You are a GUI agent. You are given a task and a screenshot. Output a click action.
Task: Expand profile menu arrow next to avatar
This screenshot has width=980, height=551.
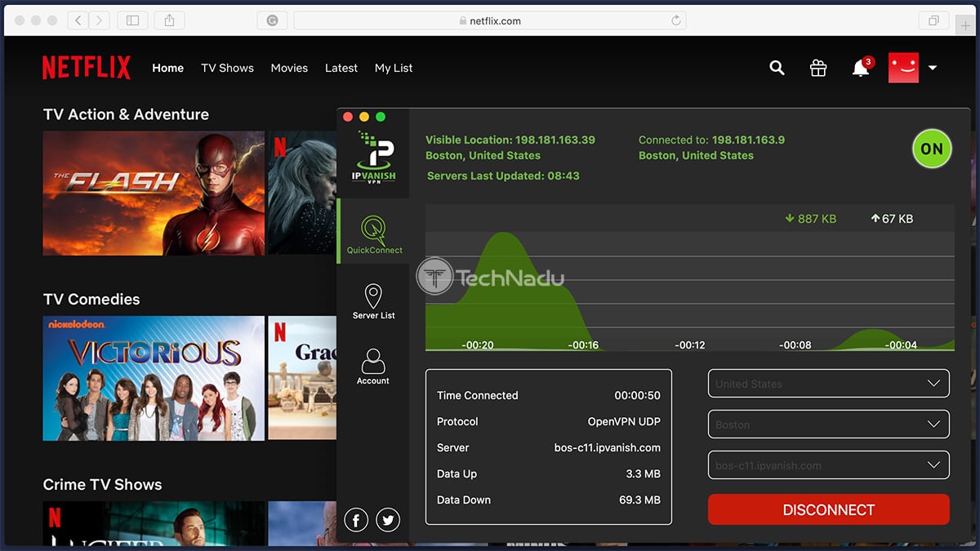coord(933,68)
